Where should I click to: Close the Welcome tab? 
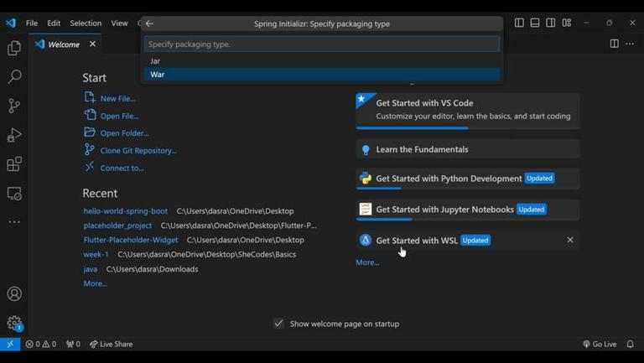point(92,44)
